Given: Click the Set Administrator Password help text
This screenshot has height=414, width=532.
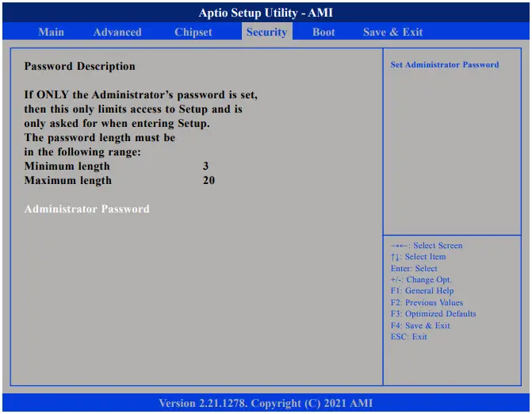Looking at the screenshot, I should pos(445,64).
